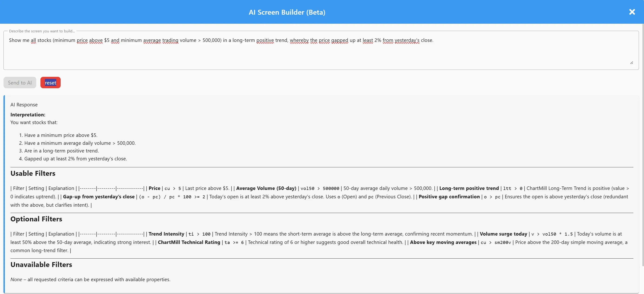The width and height of the screenshot is (644, 294).
Task: Close the AI Screen Builder dialog
Action: pyautogui.click(x=632, y=12)
